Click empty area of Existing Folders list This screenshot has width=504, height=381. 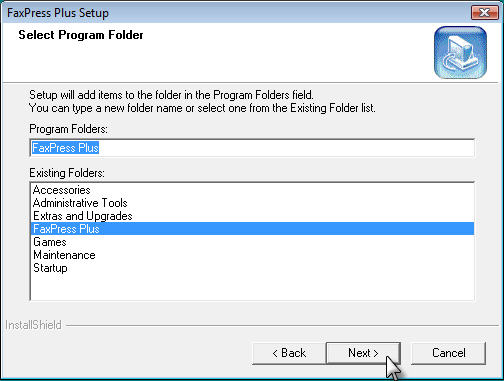pyautogui.click(x=252, y=287)
